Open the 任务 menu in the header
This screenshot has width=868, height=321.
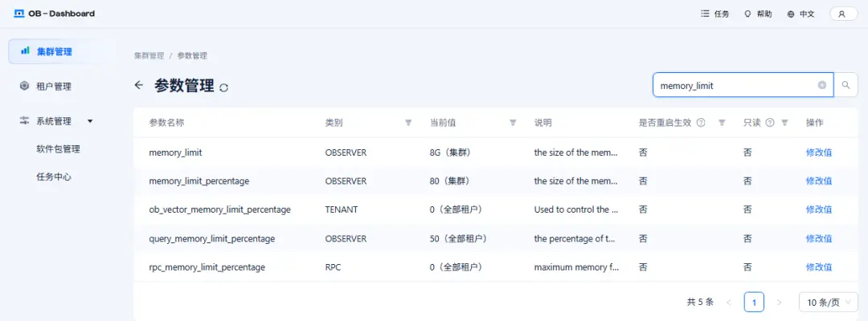click(x=714, y=14)
